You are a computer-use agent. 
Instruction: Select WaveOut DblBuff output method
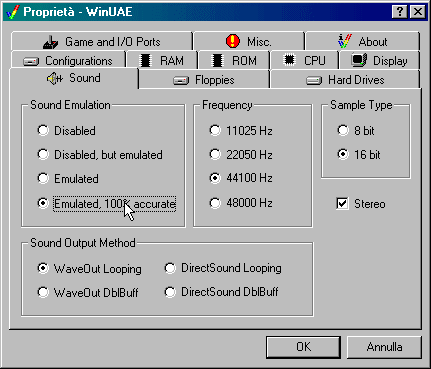coord(88,292)
